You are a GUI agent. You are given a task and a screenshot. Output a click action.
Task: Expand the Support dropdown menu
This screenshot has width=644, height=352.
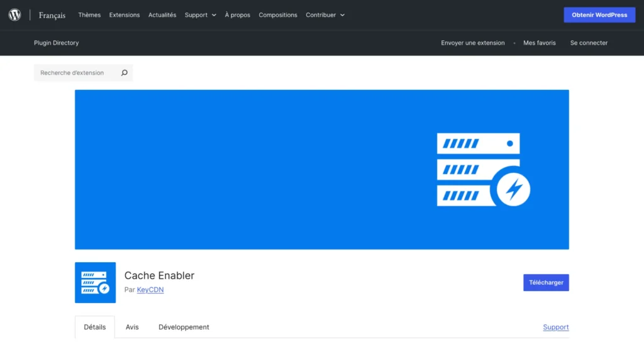[201, 14]
